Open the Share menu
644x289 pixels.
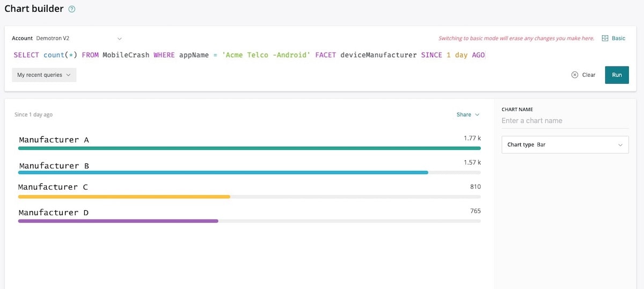point(468,115)
